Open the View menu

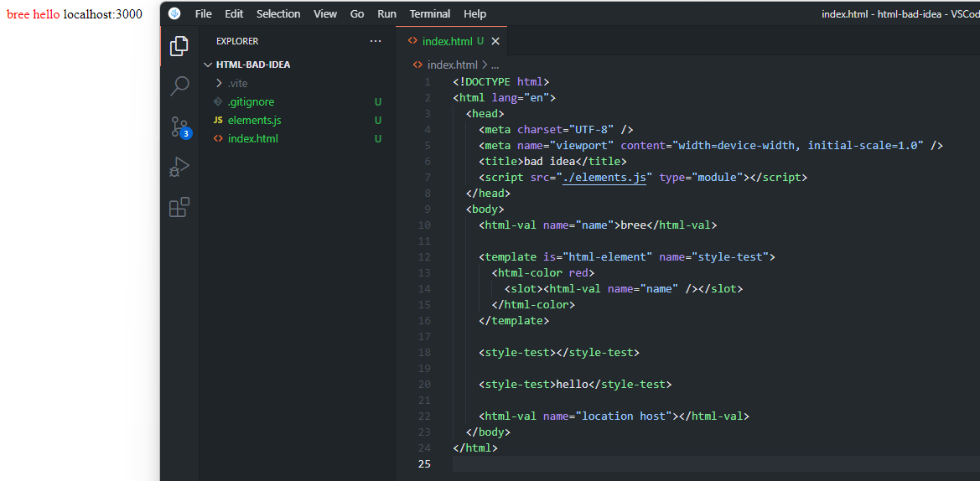pos(325,13)
